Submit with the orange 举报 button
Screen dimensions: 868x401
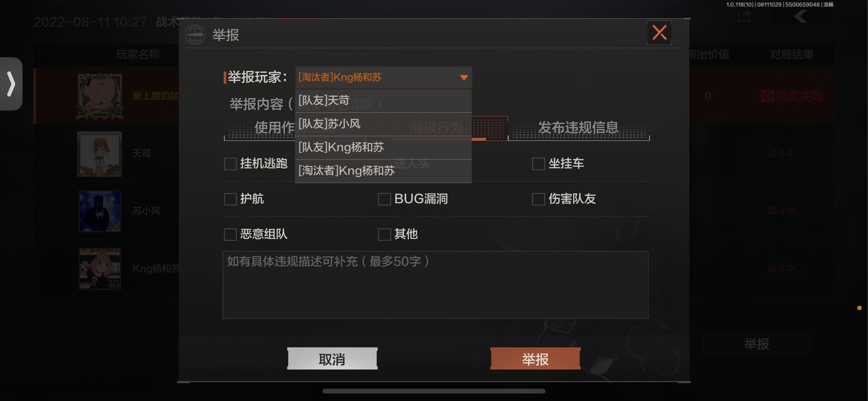[x=535, y=359]
